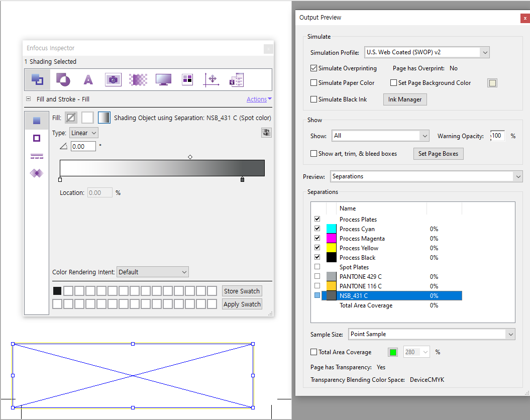
Task: Uncheck Process Yellow separation
Action: tap(317, 247)
